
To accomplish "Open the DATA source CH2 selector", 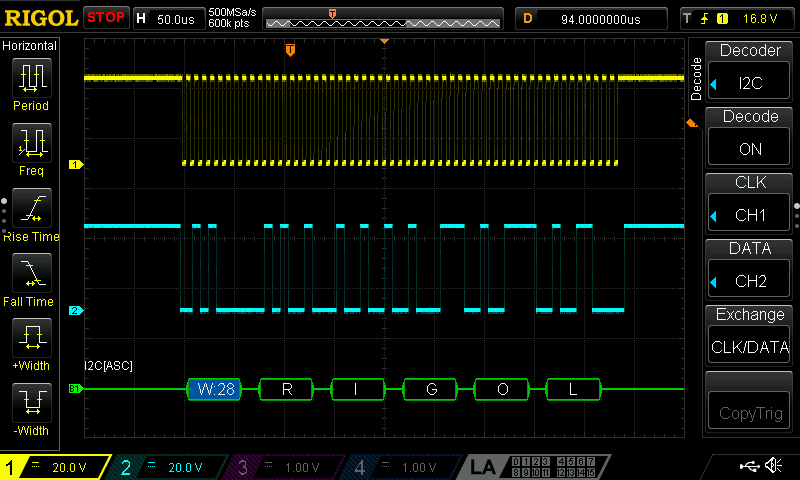I will point(749,268).
